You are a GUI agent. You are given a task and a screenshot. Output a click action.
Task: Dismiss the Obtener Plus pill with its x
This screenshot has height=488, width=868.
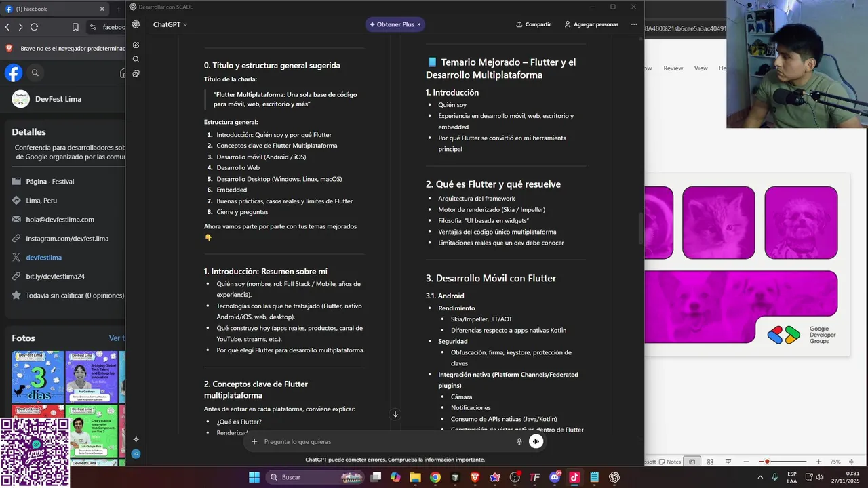click(x=418, y=24)
